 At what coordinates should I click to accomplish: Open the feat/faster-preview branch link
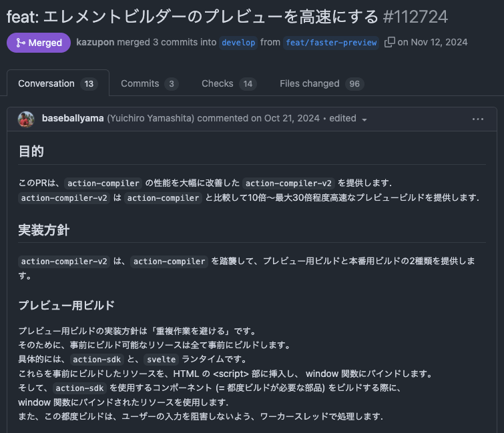click(332, 43)
